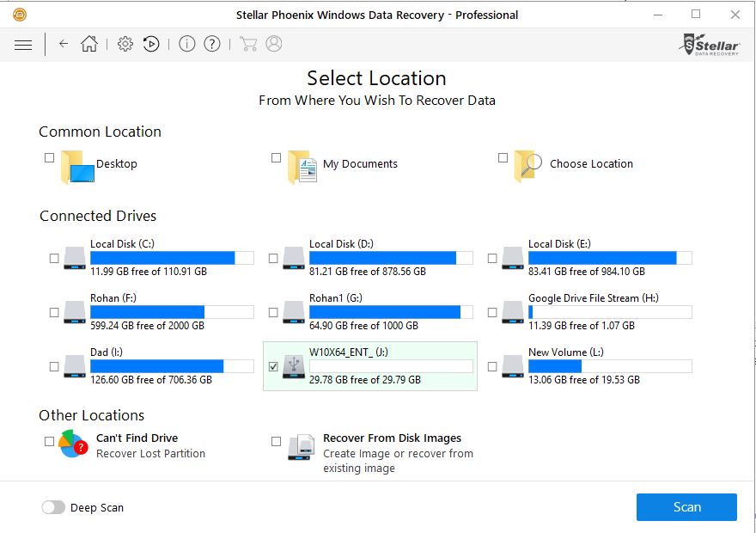Screen dimensions: 756x533
Task: Click the Google Drive File Stream drive icon
Action: [x=513, y=312]
